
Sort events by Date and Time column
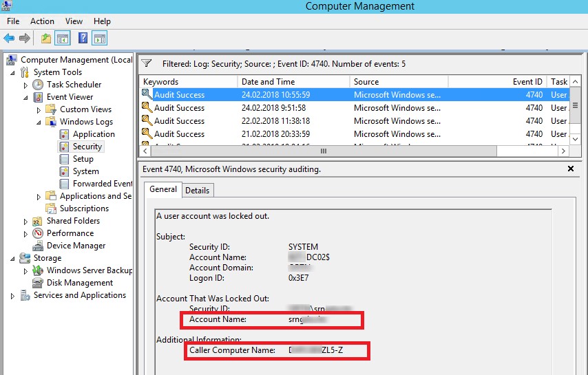tap(293, 81)
